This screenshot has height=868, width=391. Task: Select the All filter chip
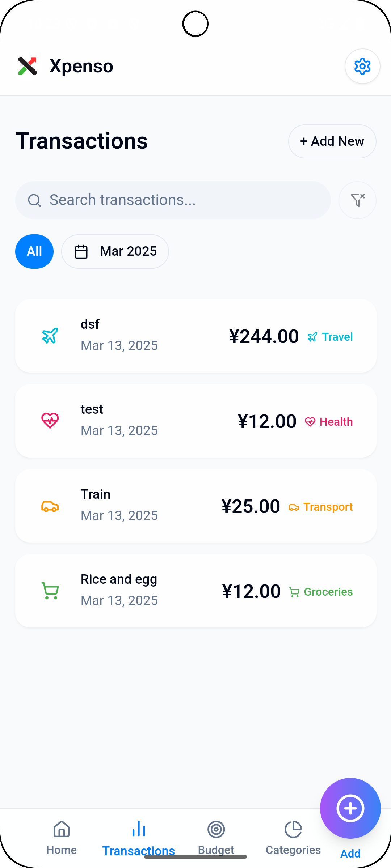[x=34, y=251]
